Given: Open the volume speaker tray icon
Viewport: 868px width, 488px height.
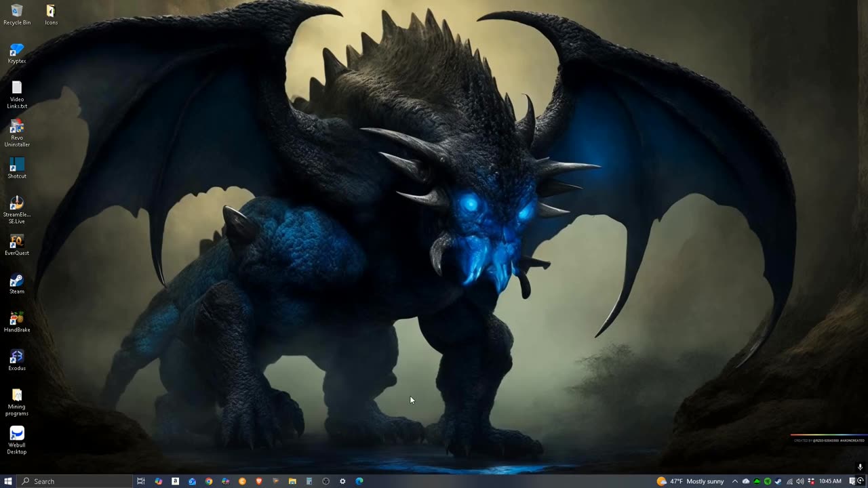Looking at the screenshot, I should [x=800, y=481].
